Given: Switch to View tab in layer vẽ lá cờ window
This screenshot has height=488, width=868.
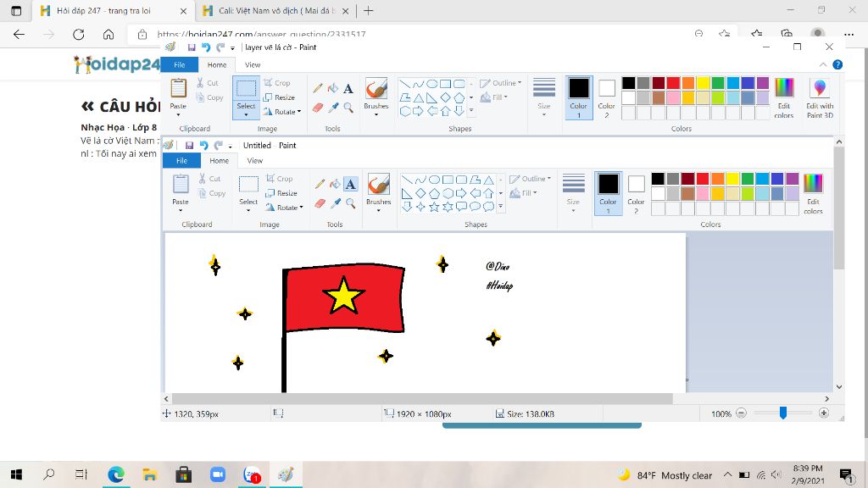Looking at the screenshot, I should (253, 64).
